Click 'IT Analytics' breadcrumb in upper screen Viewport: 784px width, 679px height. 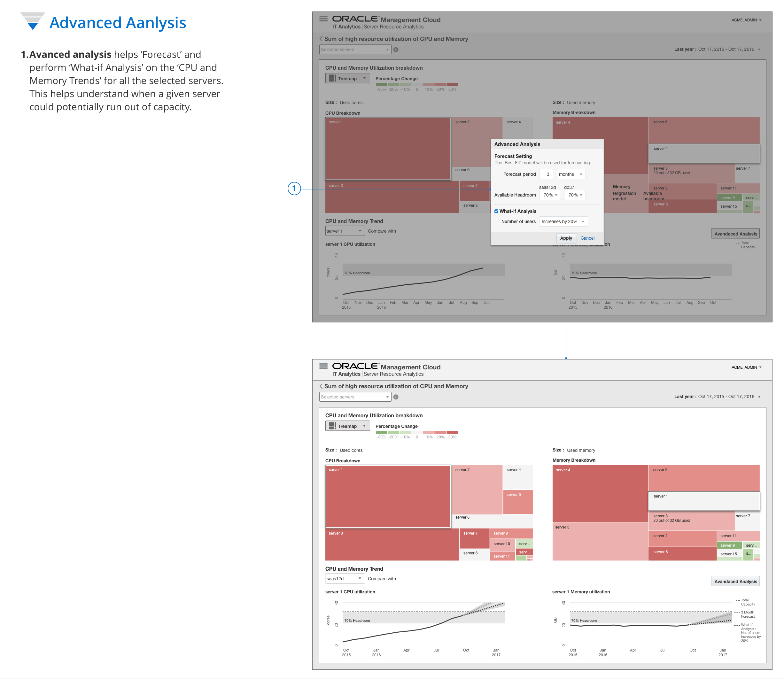[346, 27]
